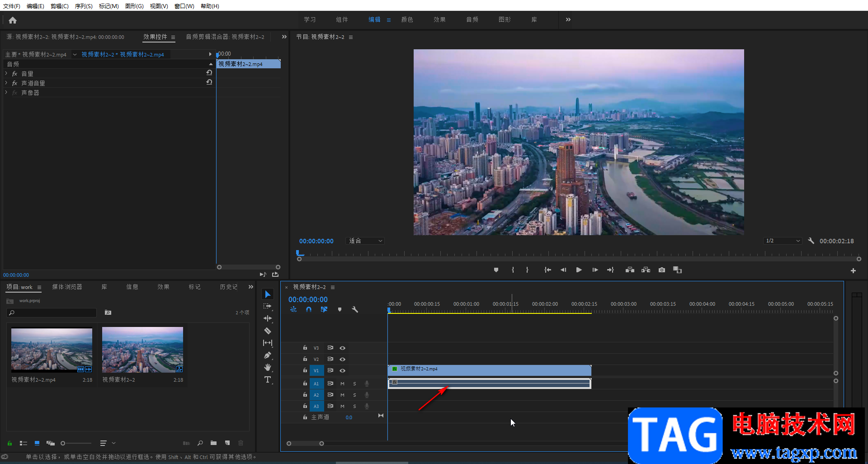Select 视频素材2~2.mp4 clip on V1 track

click(x=490, y=370)
